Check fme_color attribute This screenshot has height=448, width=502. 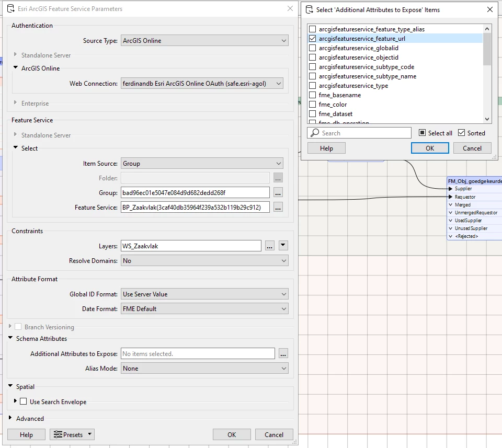click(x=313, y=105)
